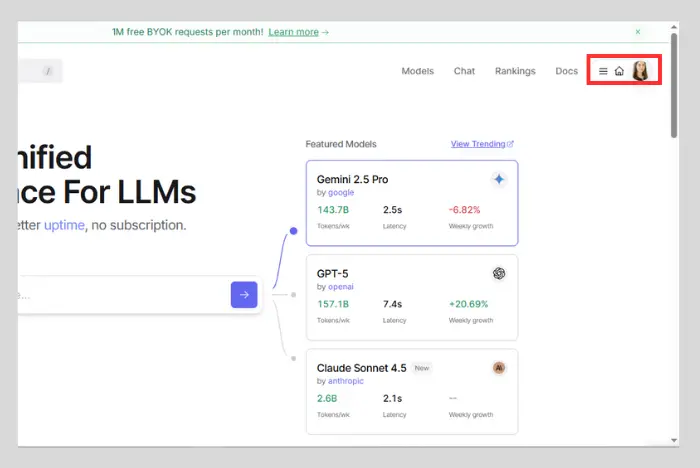Open the user profile avatar

[x=641, y=71]
